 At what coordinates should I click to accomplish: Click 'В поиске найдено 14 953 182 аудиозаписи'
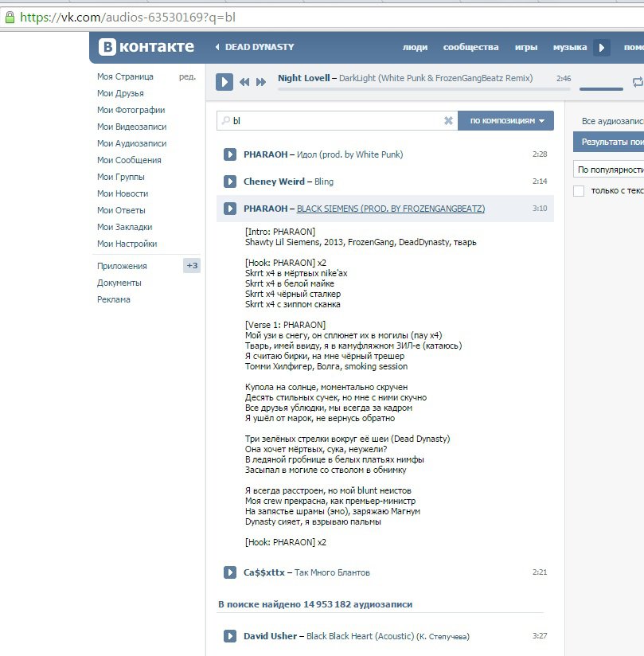tap(315, 604)
